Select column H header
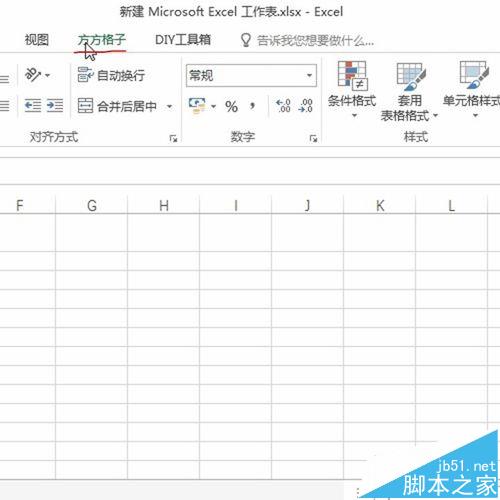Screen dimensions: 500x500 tap(164, 205)
